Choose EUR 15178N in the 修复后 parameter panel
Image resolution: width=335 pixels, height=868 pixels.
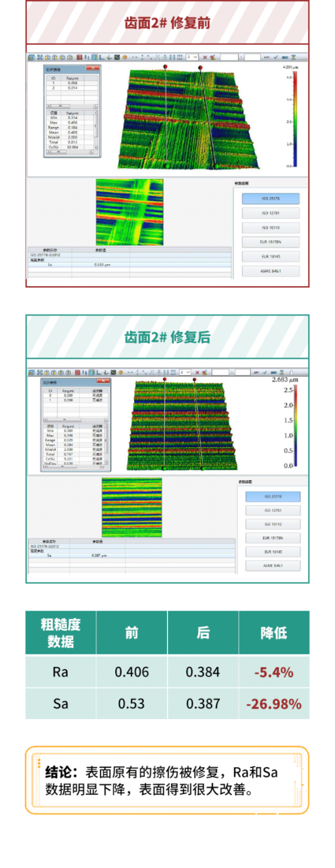coord(273,538)
